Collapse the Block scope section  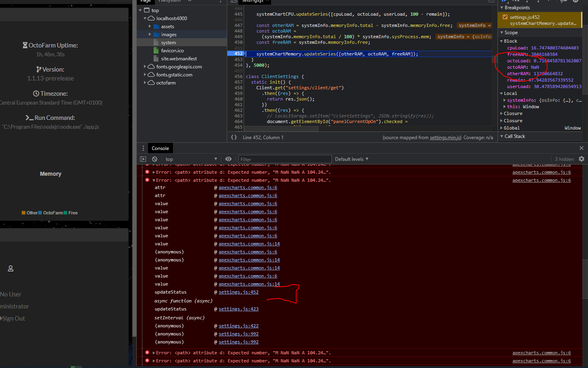pos(502,41)
